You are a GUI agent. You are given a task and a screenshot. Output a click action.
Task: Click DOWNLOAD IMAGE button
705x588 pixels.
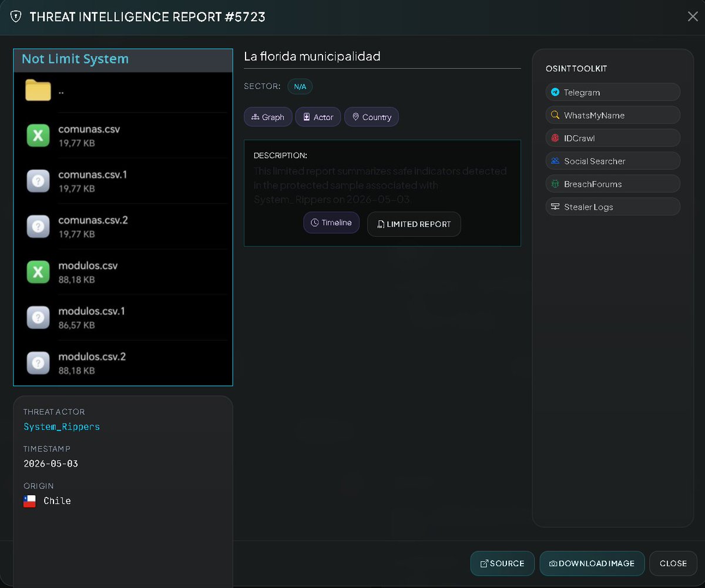coord(592,563)
